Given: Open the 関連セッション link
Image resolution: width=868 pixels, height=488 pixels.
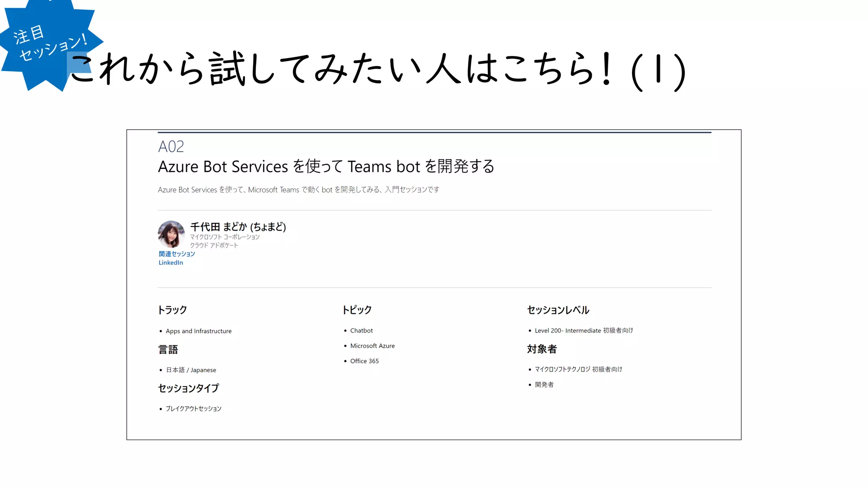Looking at the screenshot, I should (x=177, y=254).
